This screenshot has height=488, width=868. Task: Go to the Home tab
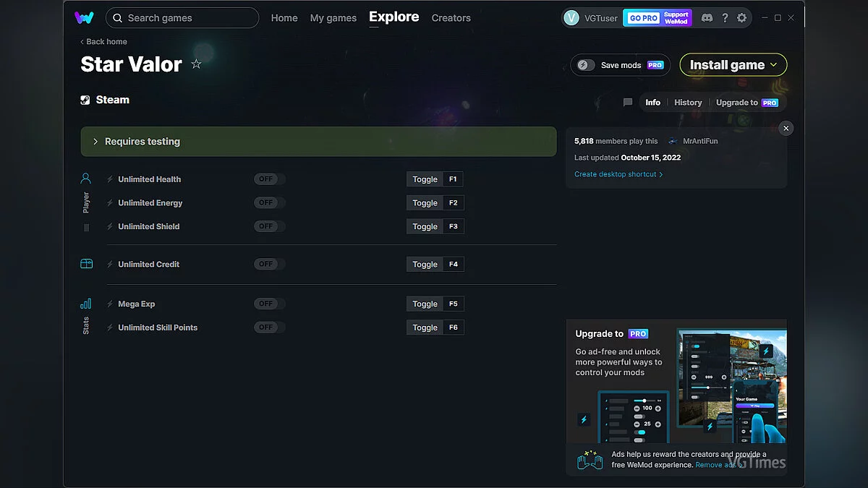pyautogui.click(x=284, y=18)
